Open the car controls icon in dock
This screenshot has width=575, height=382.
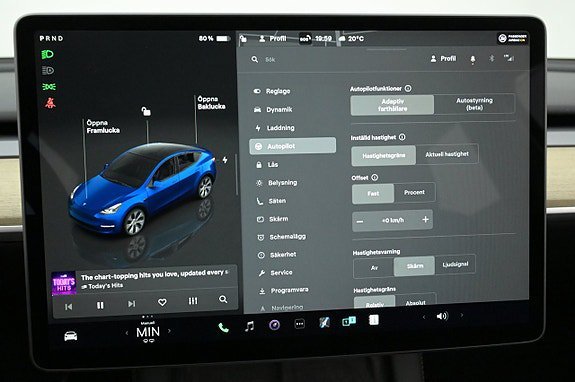coord(71,336)
